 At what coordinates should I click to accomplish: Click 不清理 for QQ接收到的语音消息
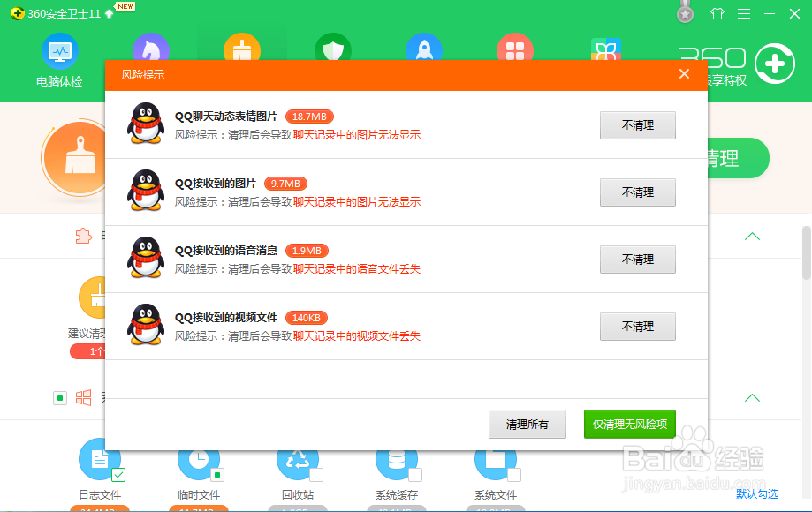[x=637, y=260]
